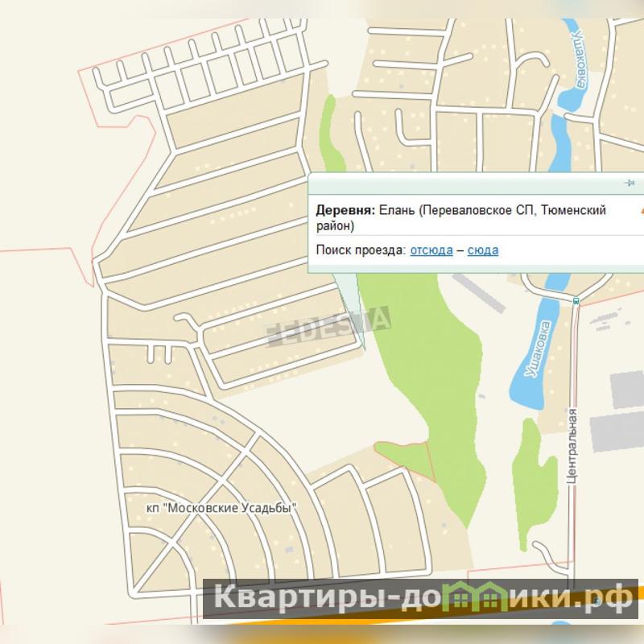Click the 'Поиск проезда' label in popup
The image size is (644, 644).
click(x=361, y=250)
